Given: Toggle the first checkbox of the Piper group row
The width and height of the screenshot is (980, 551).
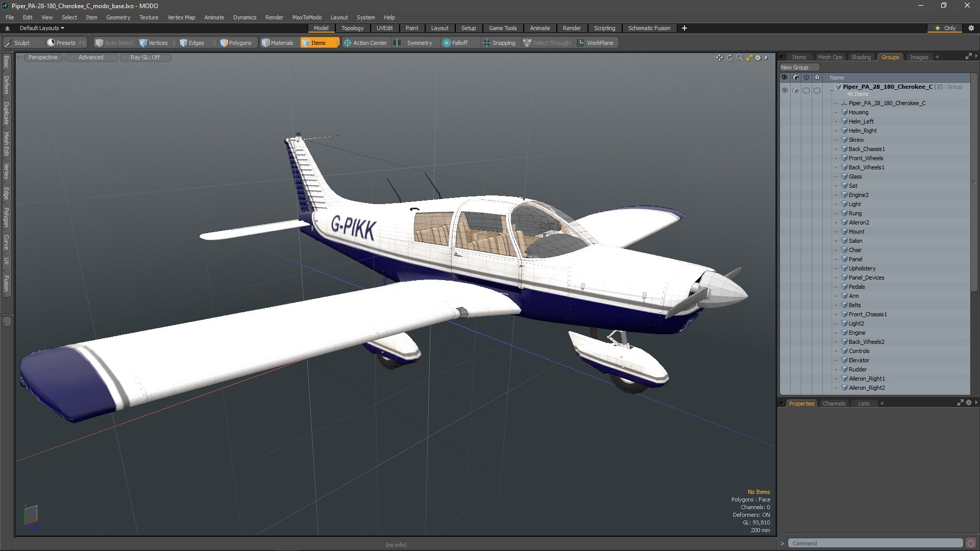Looking at the screenshot, I should (806, 90).
